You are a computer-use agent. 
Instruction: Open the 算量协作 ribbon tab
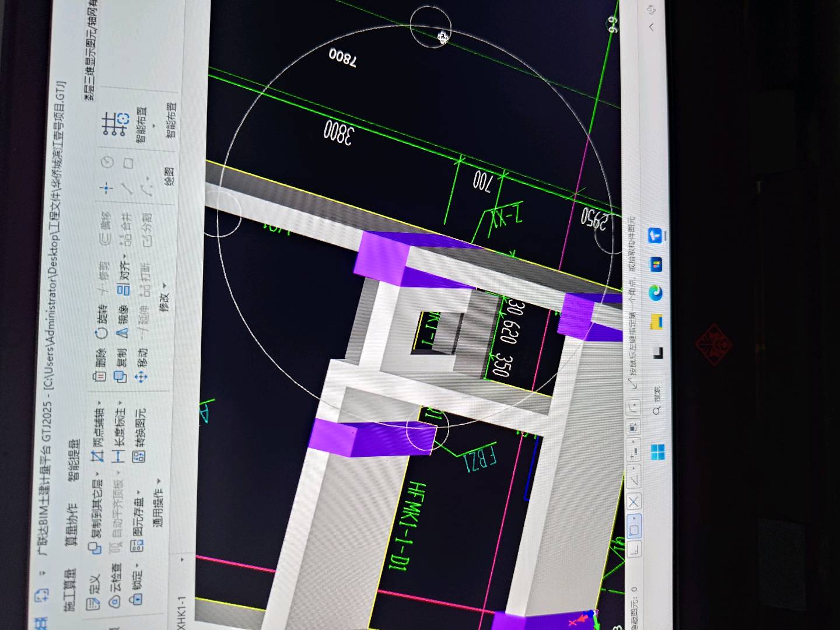tap(71, 524)
